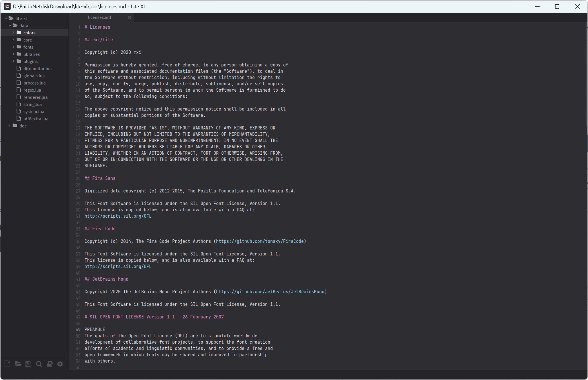The height and width of the screenshot is (380, 588).
Task: Save the document using the floppy icon
Action: (28, 364)
